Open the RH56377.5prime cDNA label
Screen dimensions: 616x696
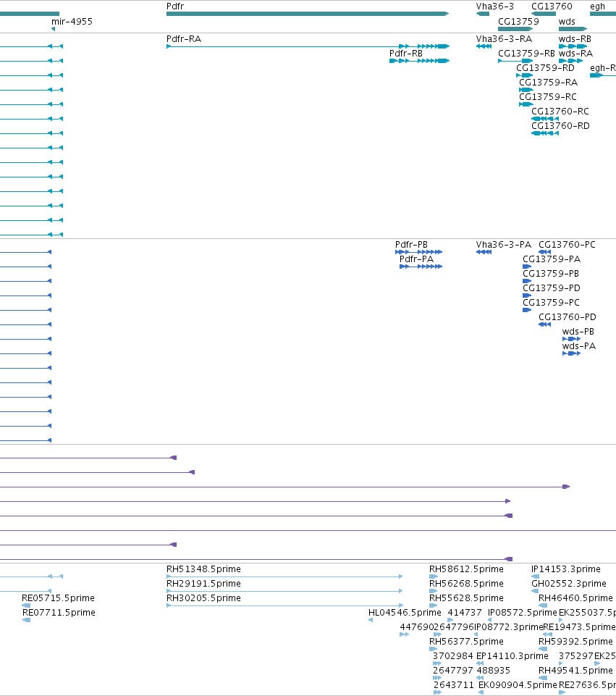click(x=466, y=642)
